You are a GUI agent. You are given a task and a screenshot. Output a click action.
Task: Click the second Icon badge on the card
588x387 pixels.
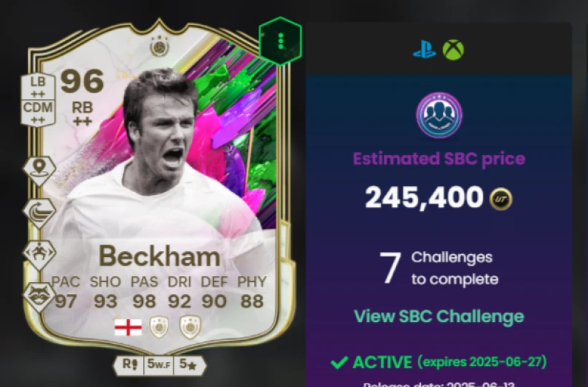tap(190, 327)
